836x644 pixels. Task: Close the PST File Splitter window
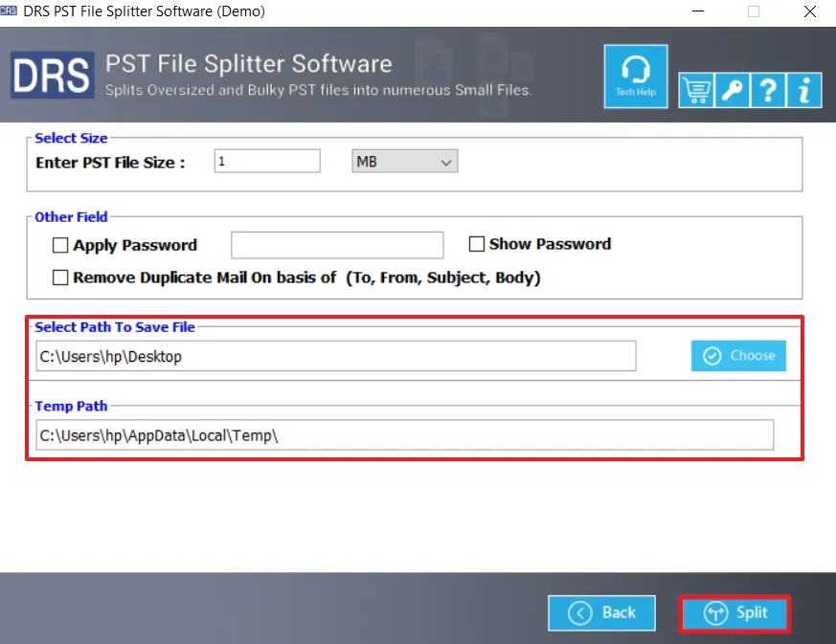tap(808, 11)
